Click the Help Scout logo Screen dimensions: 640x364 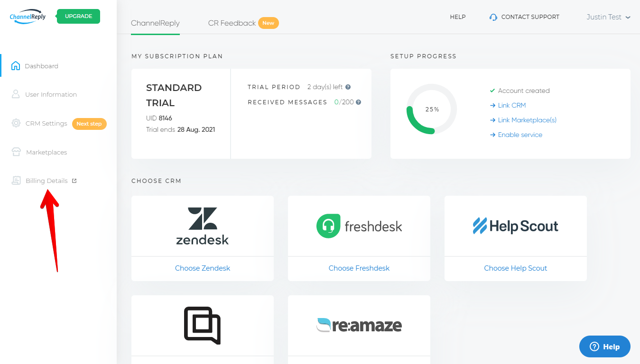pos(516,226)
